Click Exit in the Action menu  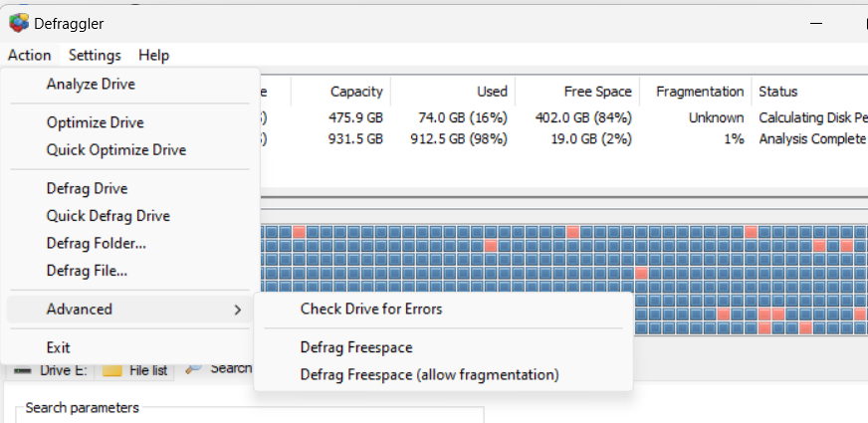[58, 347]
